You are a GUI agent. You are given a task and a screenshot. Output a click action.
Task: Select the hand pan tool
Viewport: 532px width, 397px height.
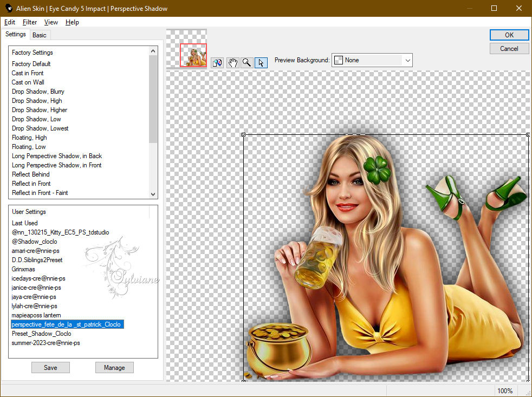pos(232,63)
